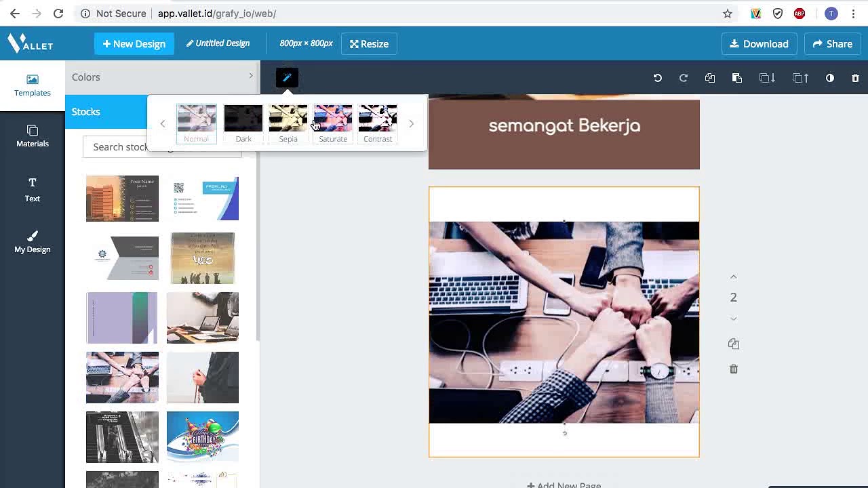The image size is (868, 488).
Task: Duplicate page 2 using side copy icon
Action: tap(733, 344)
